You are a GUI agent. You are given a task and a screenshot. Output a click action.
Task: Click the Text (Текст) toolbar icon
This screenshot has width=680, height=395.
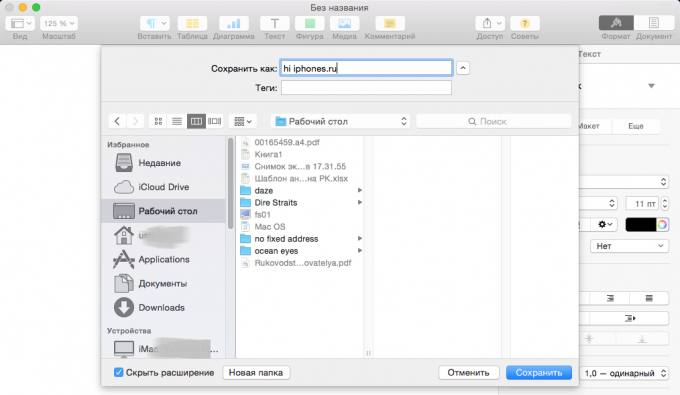point(275,23)
